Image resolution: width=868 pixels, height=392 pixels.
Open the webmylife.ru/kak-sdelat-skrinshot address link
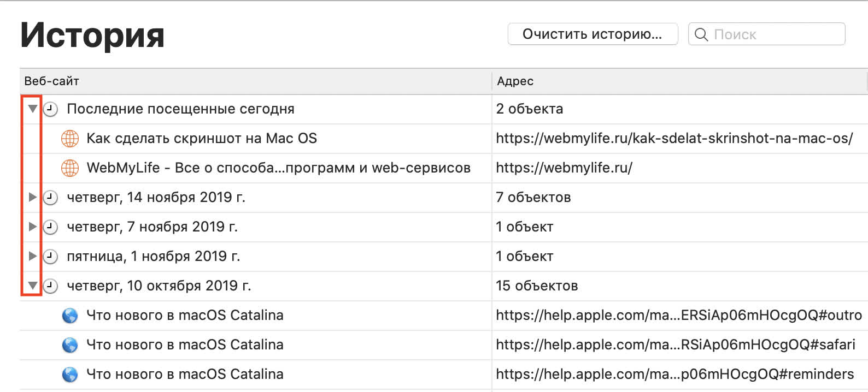pyautogui.click(x=674, y=139)
